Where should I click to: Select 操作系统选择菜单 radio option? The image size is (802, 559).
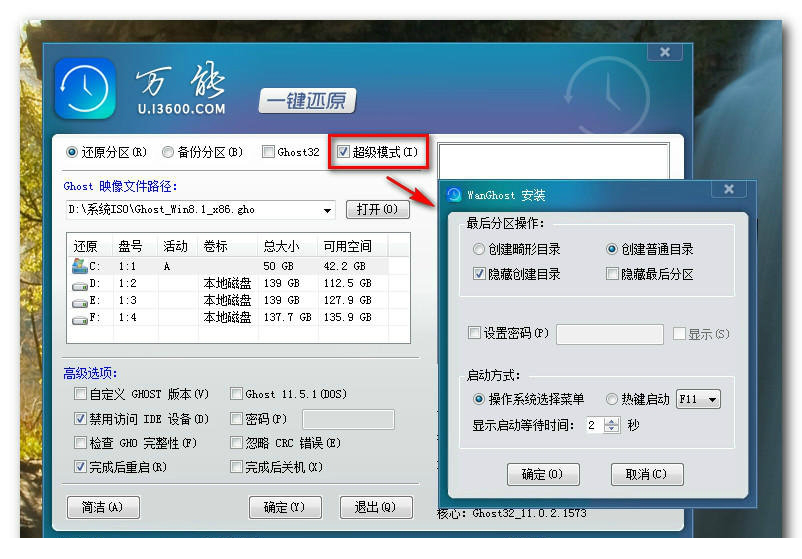coord(478,399)
